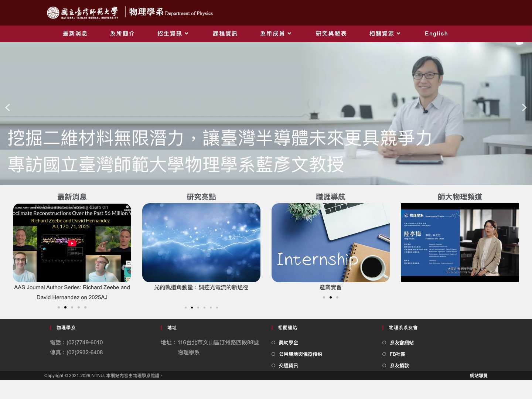
Task: Switch to the English version
Action: (436, 34)
